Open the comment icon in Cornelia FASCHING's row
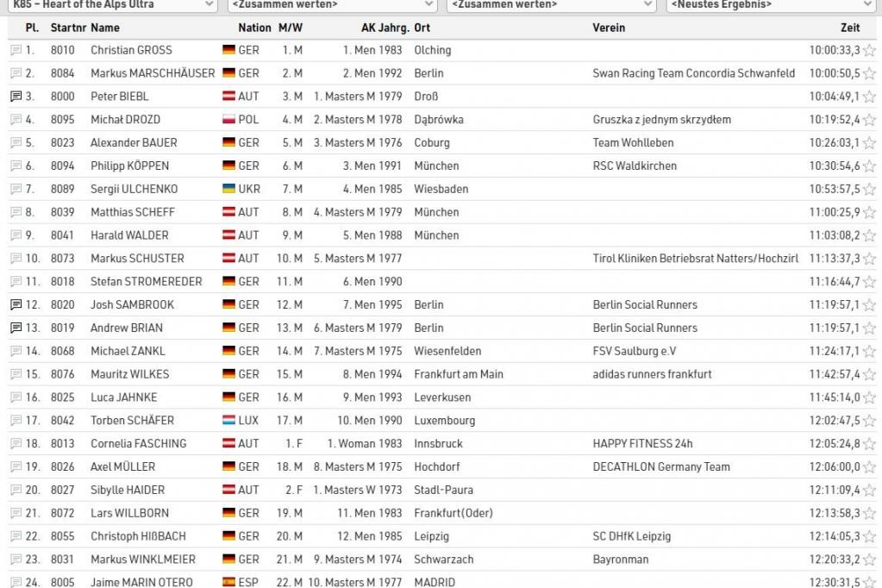 16,443
